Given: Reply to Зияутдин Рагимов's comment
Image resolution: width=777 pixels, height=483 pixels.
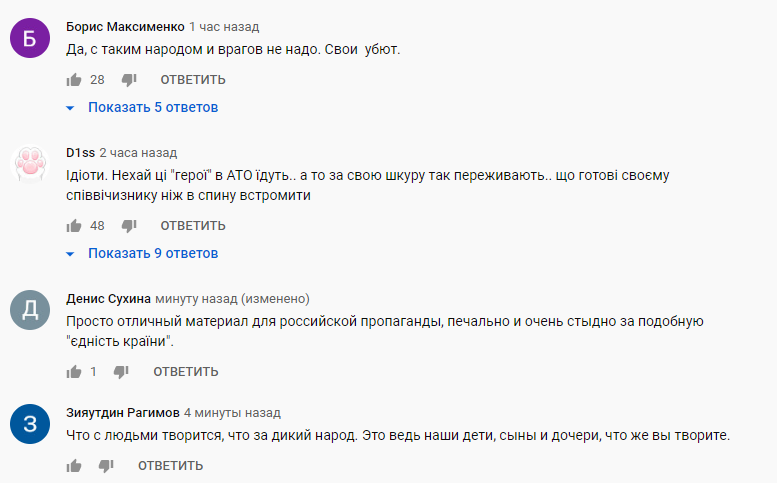Looking at the screenshot, I should click(x=171, y=466).
